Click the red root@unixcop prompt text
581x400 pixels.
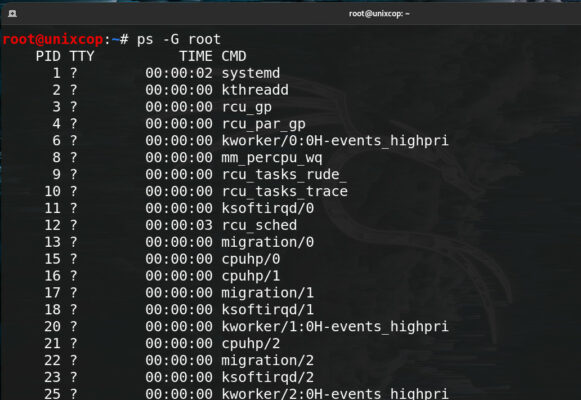click(x=53, y=39)
